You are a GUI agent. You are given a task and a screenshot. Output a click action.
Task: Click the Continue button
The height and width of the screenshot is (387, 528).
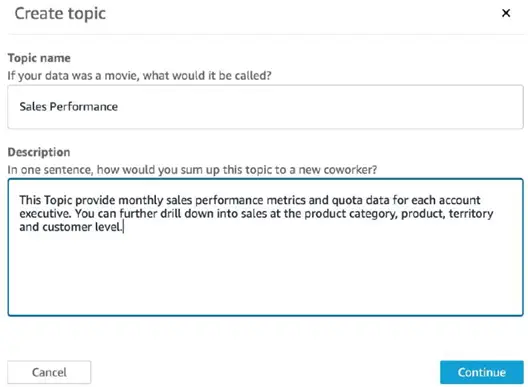482,372
